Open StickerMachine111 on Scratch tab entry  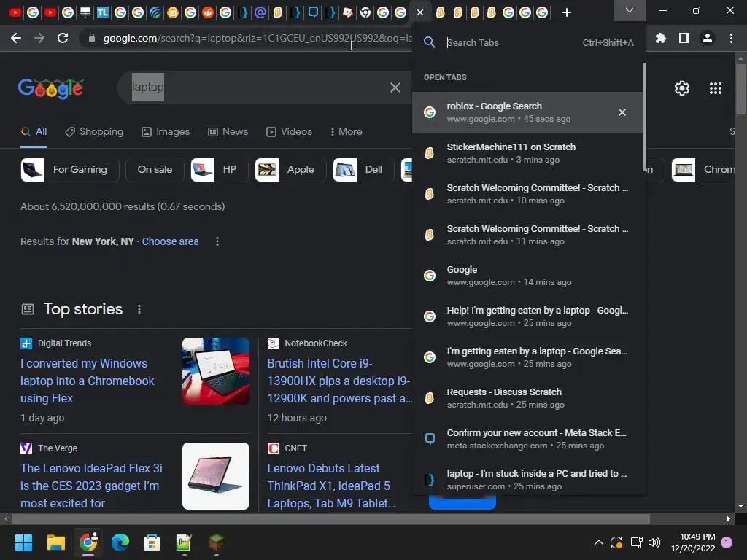[527, 153]
